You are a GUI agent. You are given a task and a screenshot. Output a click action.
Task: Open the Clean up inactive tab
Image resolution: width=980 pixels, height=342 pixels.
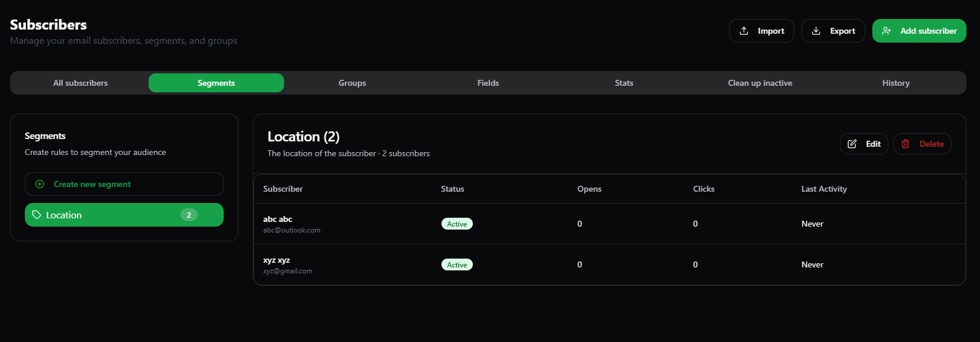pos(760,83)
